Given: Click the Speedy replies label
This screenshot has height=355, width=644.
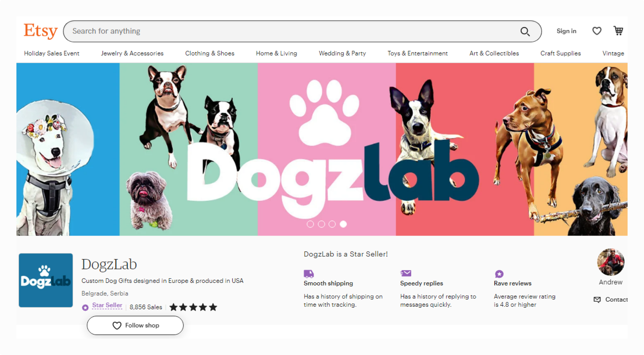Looking at the screenshot, I should pos(421,284).
